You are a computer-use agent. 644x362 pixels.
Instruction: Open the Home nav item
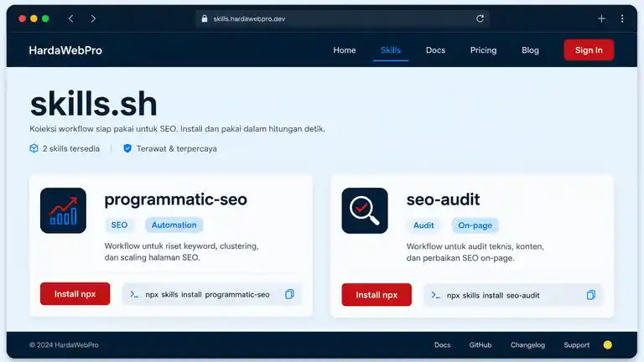coord(344,50)
